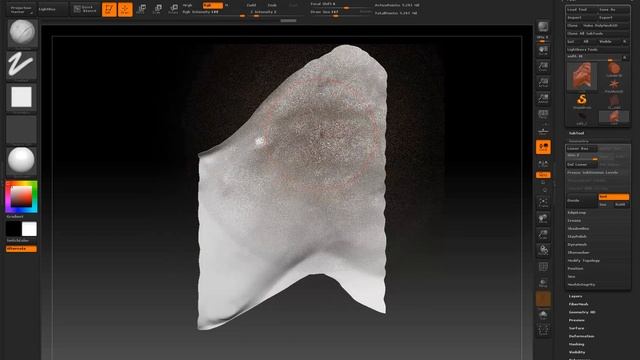Expand the EdgeLoop section

coord(577,213)
